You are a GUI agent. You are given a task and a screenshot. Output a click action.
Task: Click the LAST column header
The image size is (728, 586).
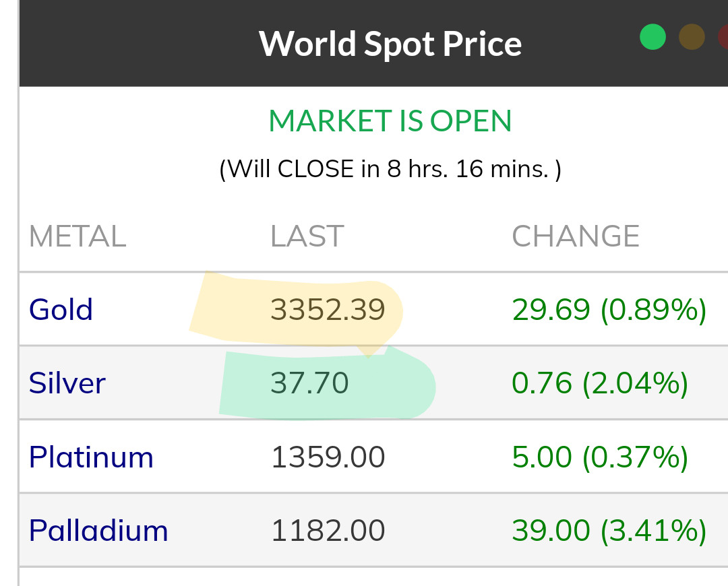[x=307, y=236]
